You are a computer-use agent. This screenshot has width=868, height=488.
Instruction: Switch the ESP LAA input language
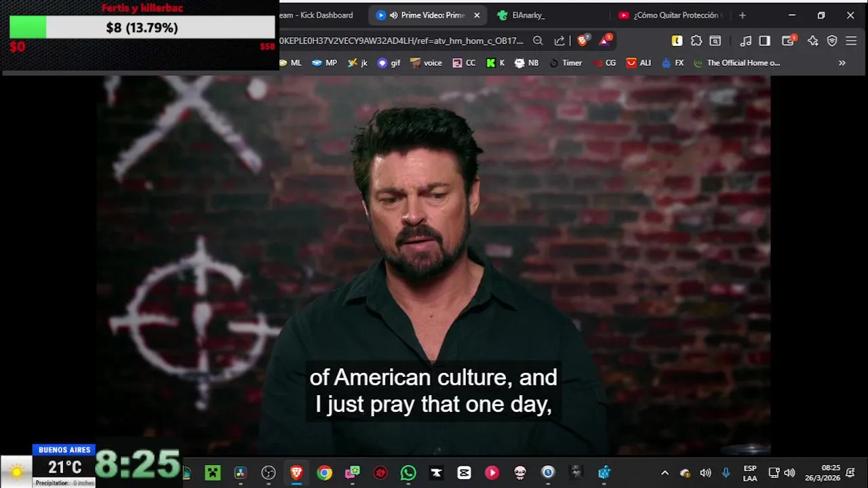750,473
